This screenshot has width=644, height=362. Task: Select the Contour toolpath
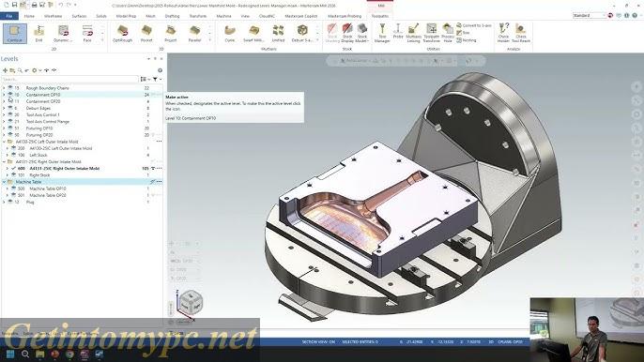(x=14, y=34)
